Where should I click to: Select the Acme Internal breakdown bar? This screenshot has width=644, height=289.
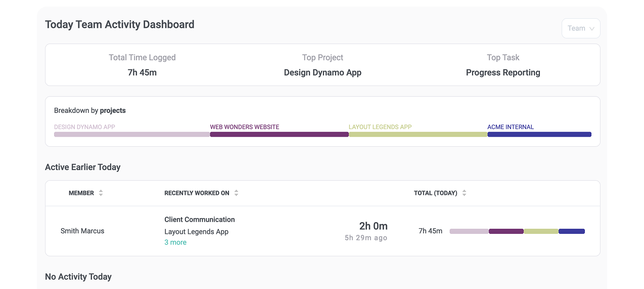click(539, 135)
